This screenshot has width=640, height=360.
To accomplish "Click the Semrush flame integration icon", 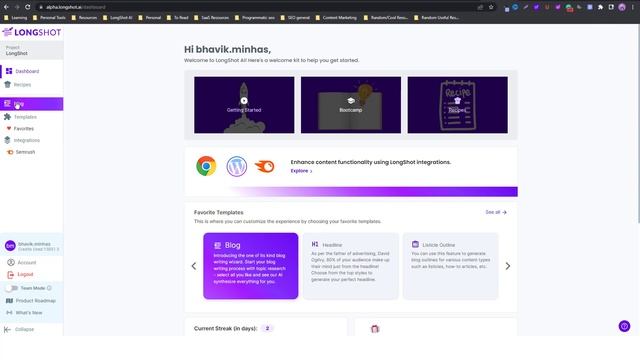I will [x=265, y=166].
